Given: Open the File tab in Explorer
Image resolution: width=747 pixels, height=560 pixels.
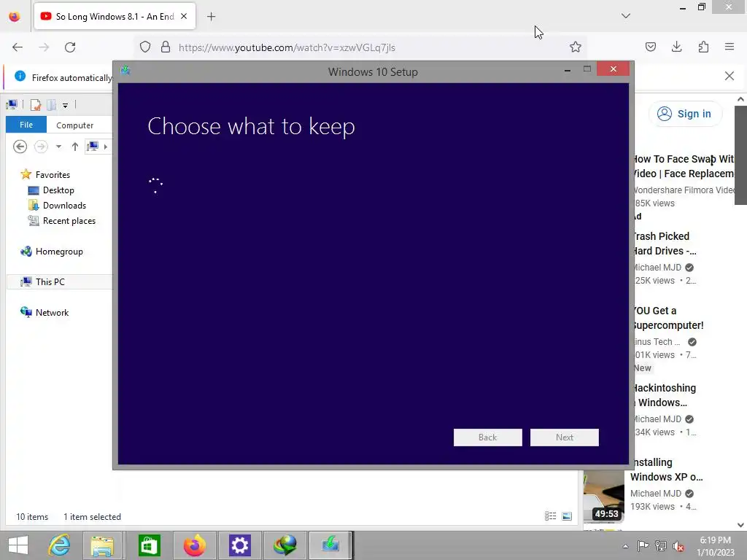Looking at the screenshot, I should pyautogui.click(x=26, y=125).
